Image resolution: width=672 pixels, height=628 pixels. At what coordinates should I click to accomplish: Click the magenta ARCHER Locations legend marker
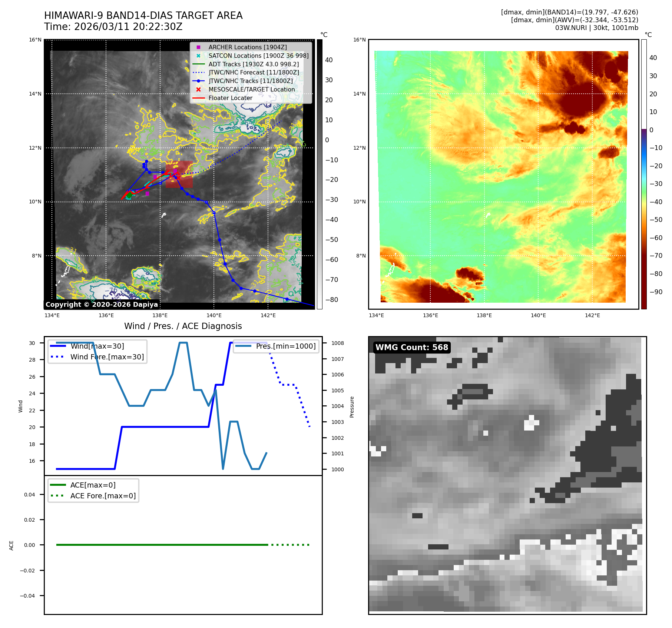[x=198, y=47]
